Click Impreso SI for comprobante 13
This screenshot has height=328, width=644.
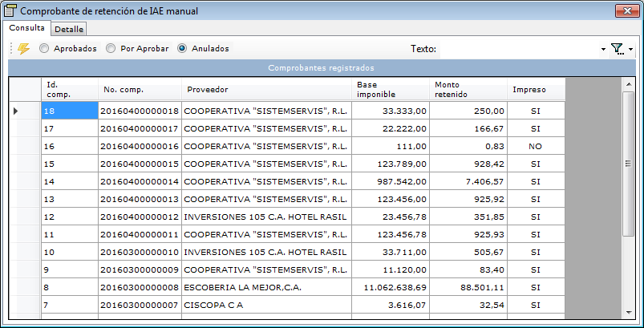[x=536, y=199]
